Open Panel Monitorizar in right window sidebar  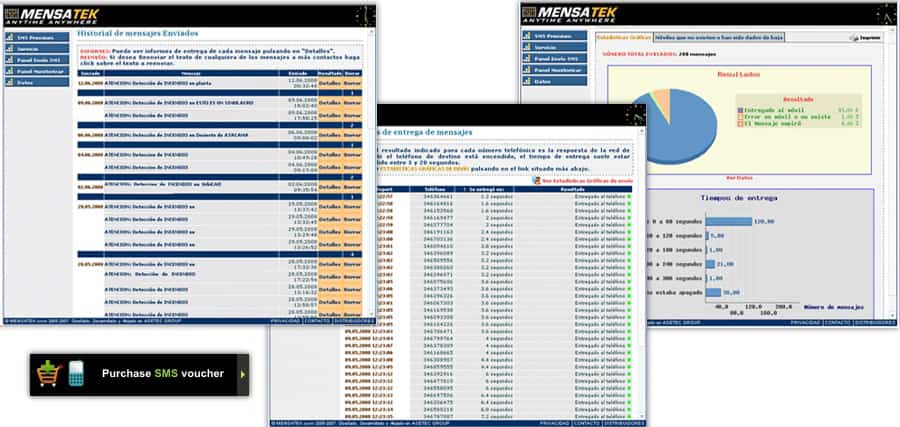pyautogui.click(x=554, y=70)
